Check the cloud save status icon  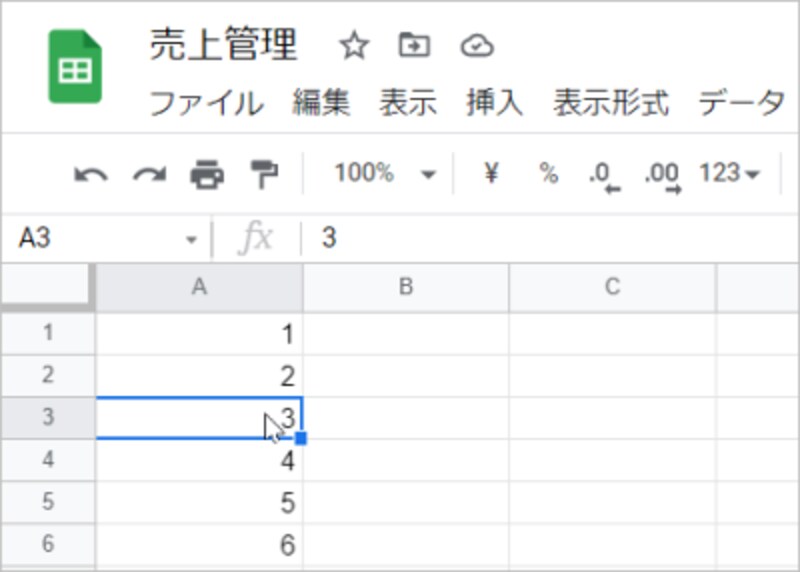477,46
